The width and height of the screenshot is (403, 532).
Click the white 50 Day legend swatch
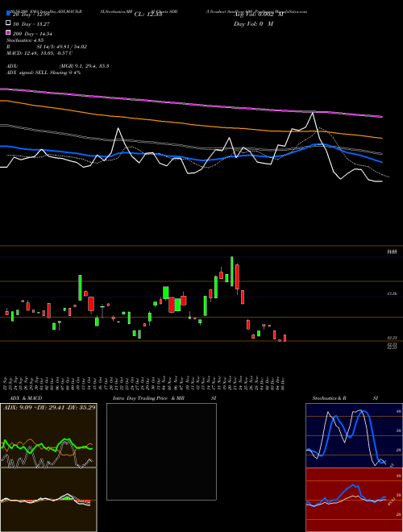click(x=8, y=23)
